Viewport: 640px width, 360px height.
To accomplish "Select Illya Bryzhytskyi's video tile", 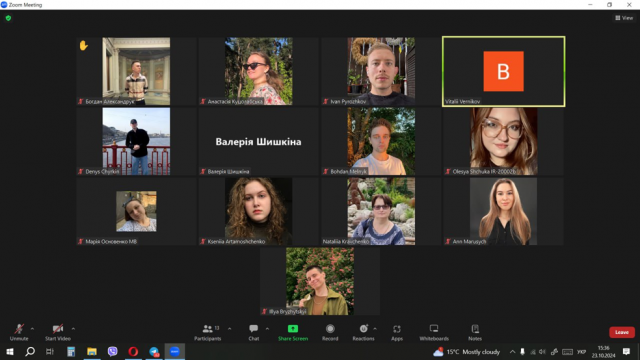I will coord(320,282).
